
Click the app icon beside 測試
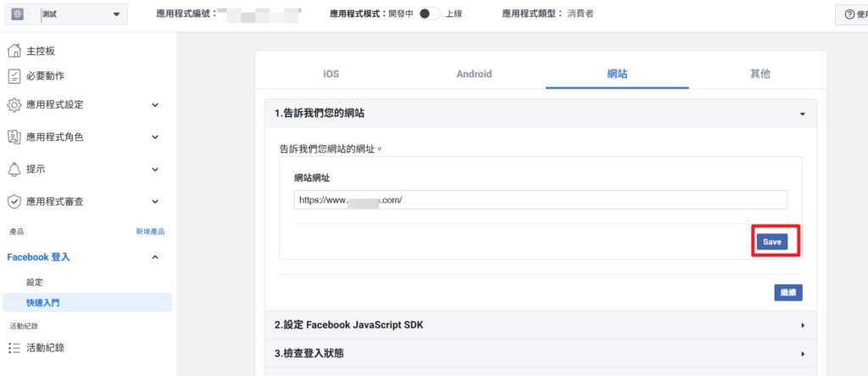click(17, 14)
